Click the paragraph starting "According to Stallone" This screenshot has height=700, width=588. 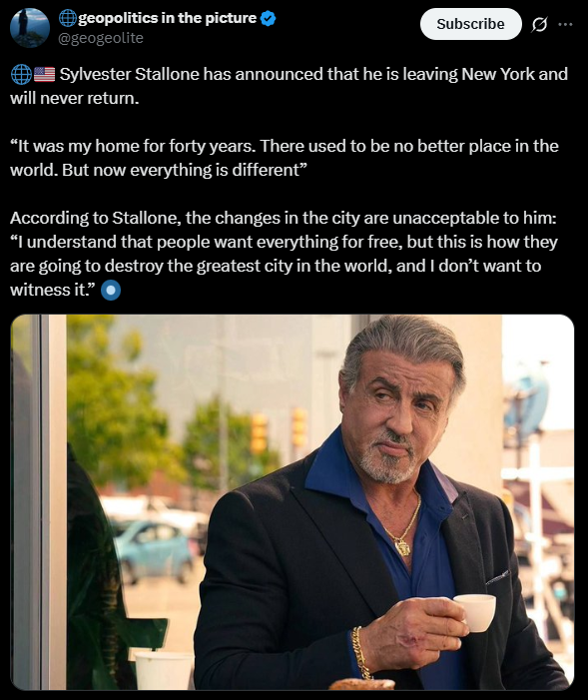point(284,254)
